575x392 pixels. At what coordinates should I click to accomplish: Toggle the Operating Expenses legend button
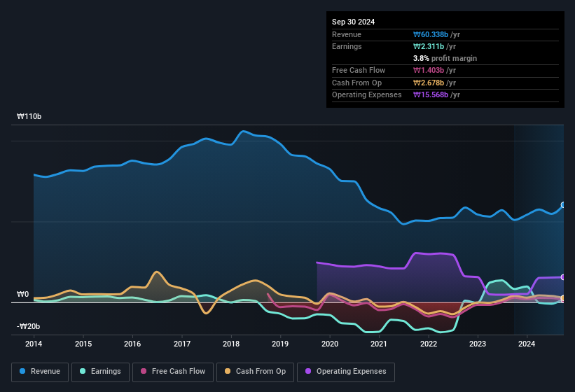pos(346,372)
